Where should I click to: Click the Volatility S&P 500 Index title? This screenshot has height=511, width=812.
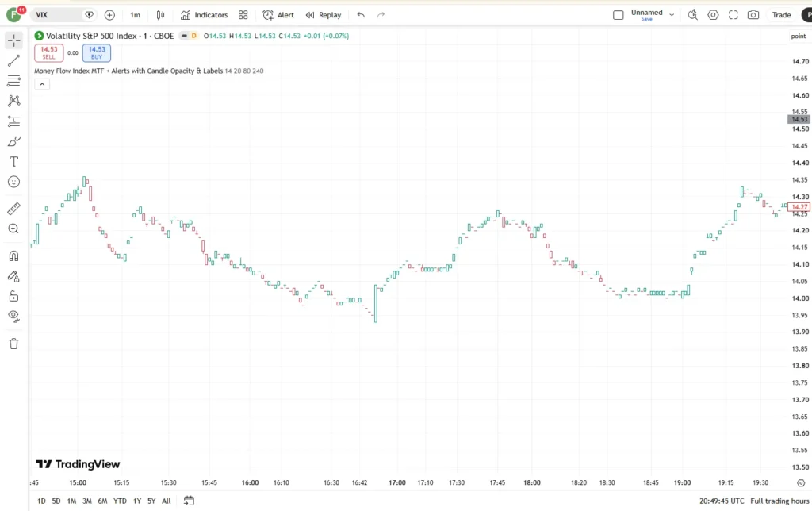109,36
